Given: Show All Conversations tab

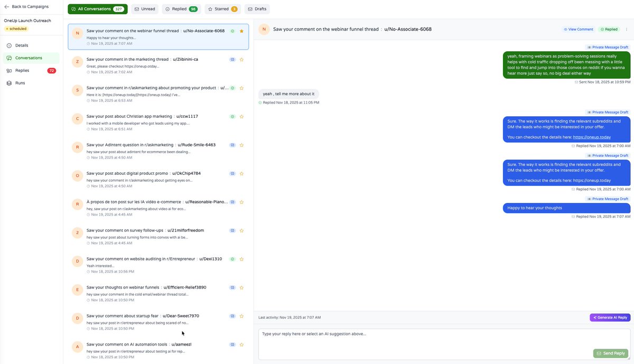Looking at the screenshot, I should pos(98,9).
